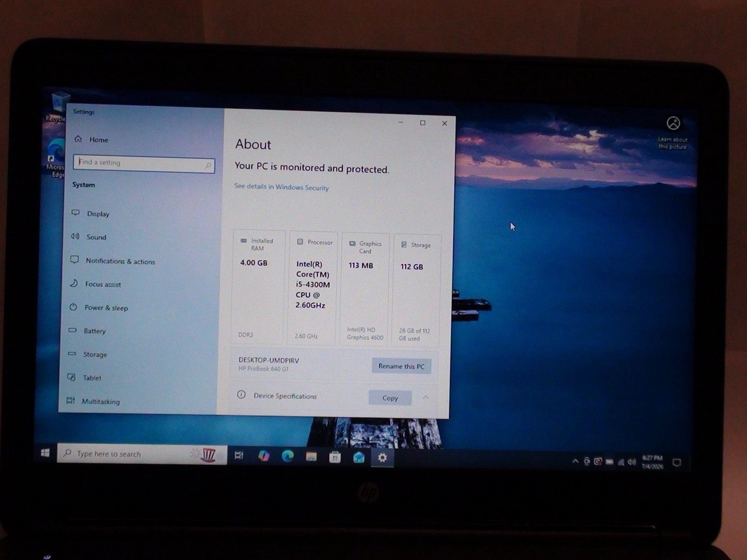
Task: Copy the device specifications
Action: tap(390, 398)
